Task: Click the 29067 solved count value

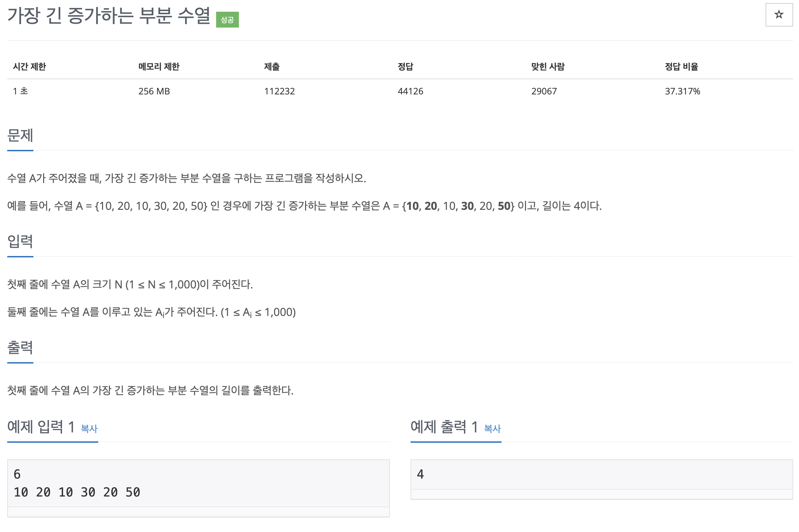Action: [544, 91]
